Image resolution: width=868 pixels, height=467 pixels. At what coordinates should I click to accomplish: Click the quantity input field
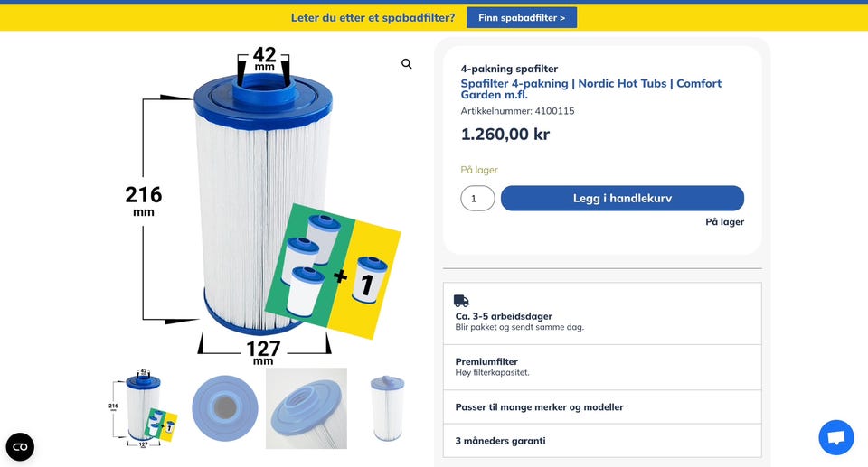(477, 198)
